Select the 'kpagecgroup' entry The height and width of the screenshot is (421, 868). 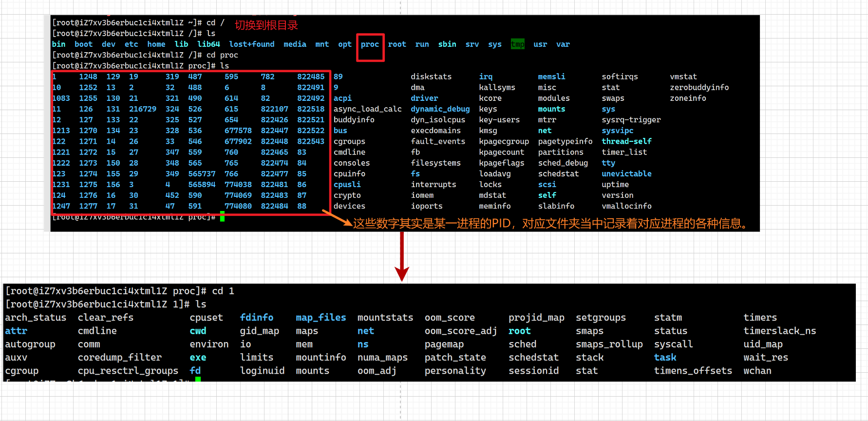tap(504, 142)
